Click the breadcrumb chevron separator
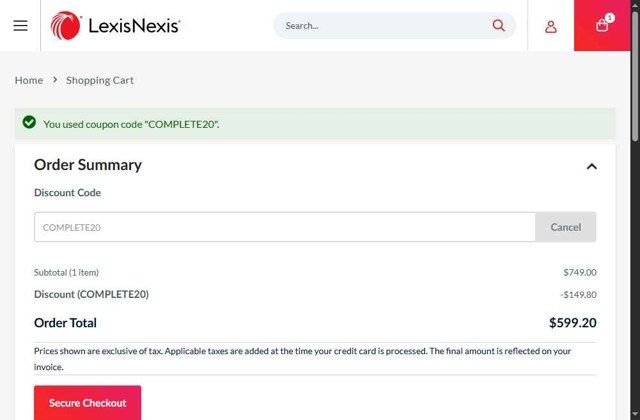640x420 pixels. (55, 80)
